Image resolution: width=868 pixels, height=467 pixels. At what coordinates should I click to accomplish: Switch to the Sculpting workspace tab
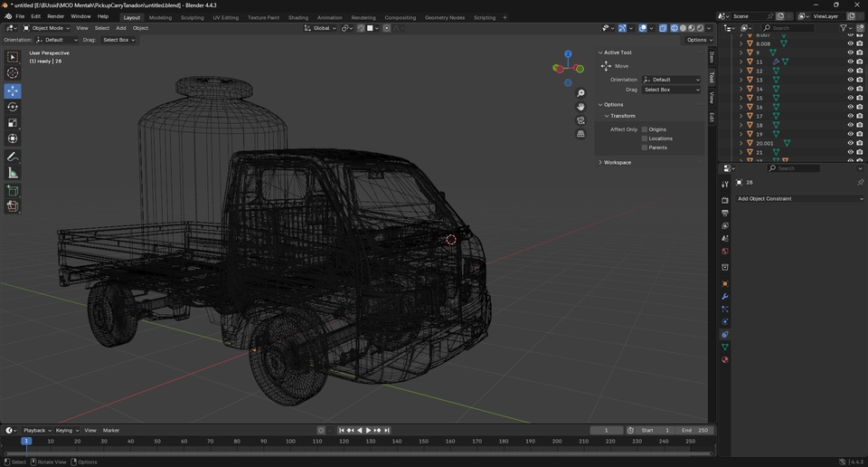(x=192, y=17)
